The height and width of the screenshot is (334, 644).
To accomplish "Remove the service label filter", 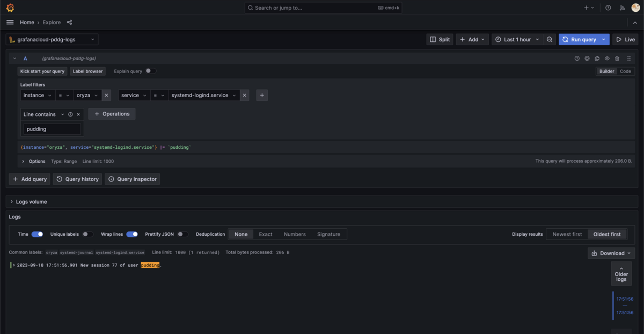I will tap(245, 95).
